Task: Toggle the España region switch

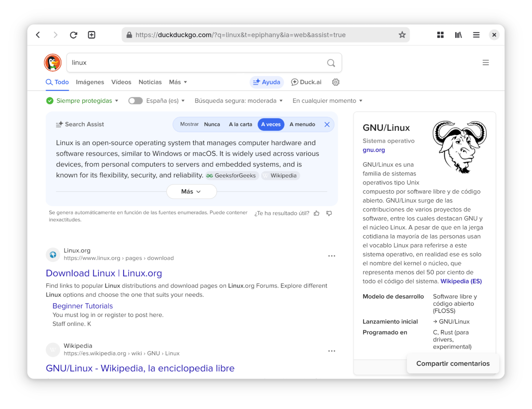Action: coord(135,101)
